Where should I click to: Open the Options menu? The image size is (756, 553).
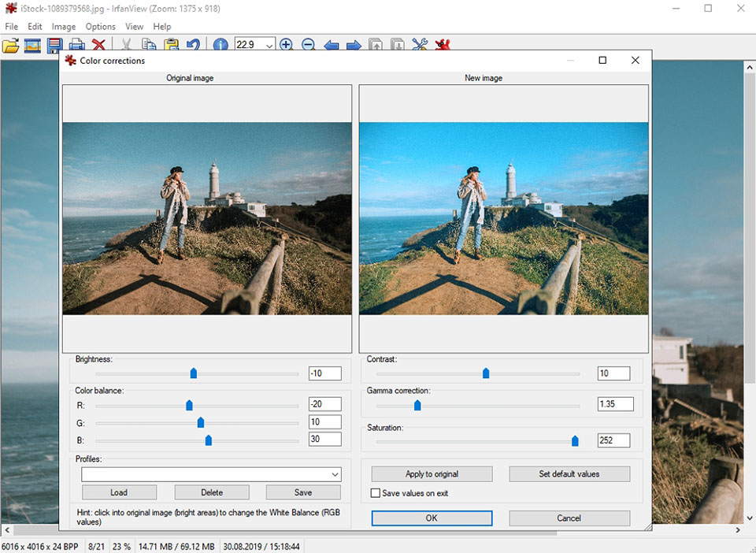tap(101, 27)
